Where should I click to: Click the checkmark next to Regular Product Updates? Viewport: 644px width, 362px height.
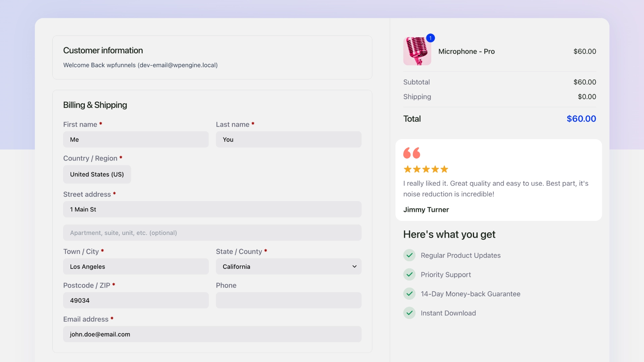pos(409,255)
